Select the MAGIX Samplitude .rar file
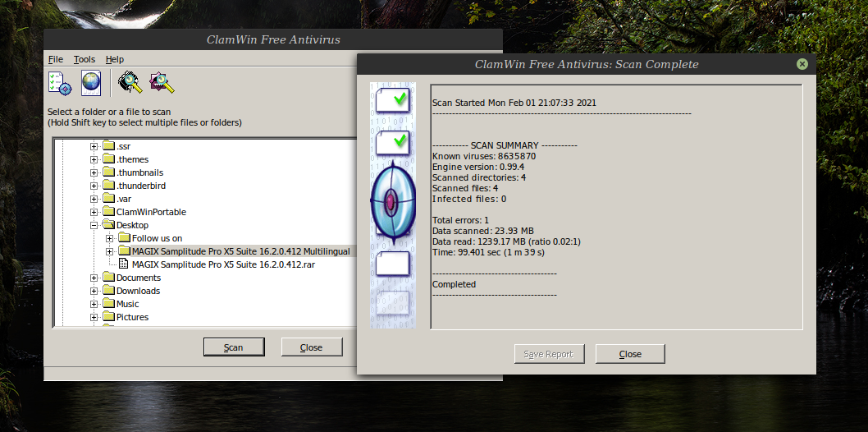This screenshot has width=868, height=432. (224, 264)
